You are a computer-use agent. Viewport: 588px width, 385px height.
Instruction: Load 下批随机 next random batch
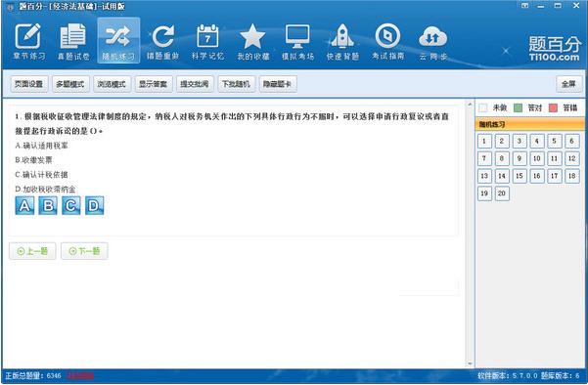[x=236, y=84]
